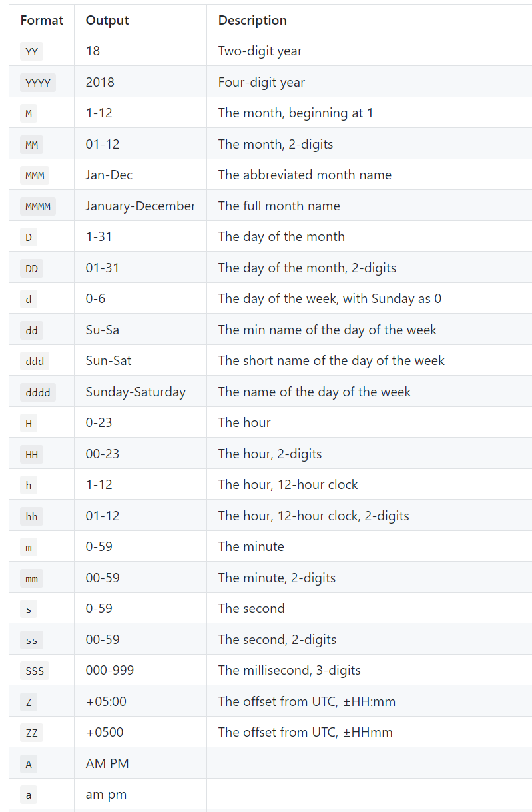This screenshot has height=812, width=532.
Task: Click the Sunday-Saturday output text
Action: (x=136, y=392)
